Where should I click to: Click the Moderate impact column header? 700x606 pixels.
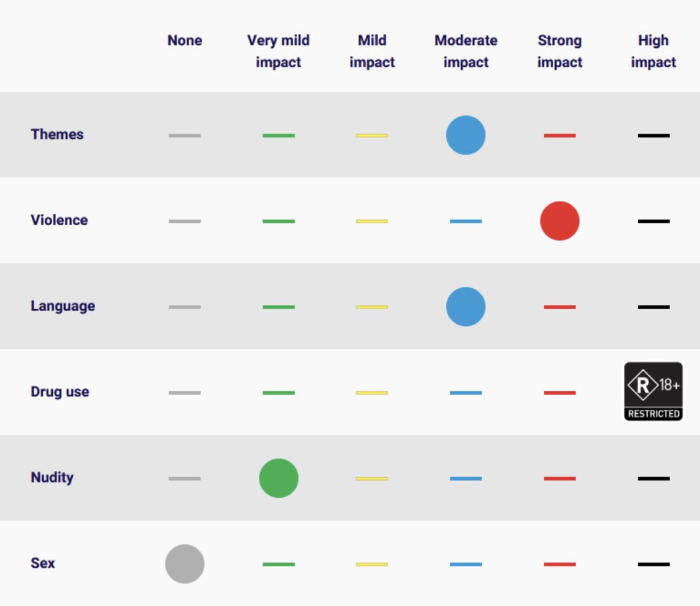(x=466, y=52)
